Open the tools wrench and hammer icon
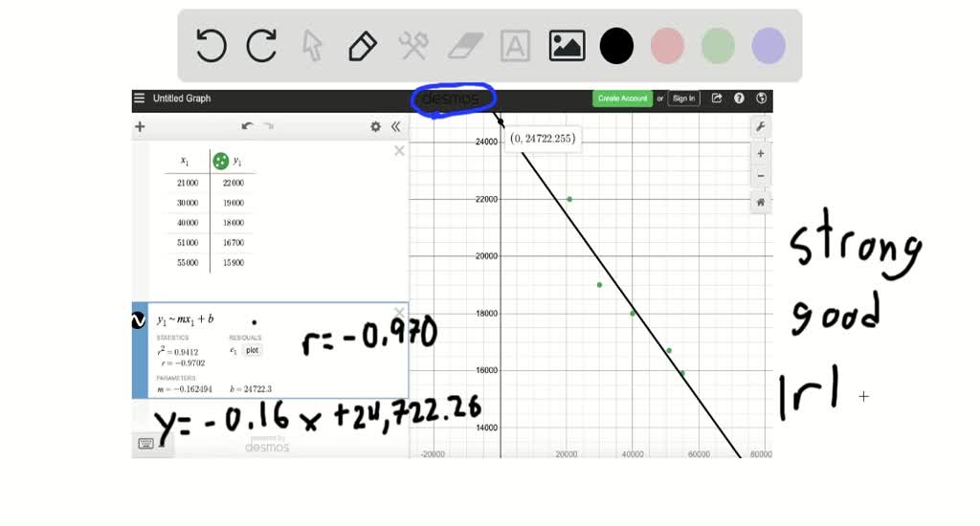980x526 pixels. click(413, 46)
